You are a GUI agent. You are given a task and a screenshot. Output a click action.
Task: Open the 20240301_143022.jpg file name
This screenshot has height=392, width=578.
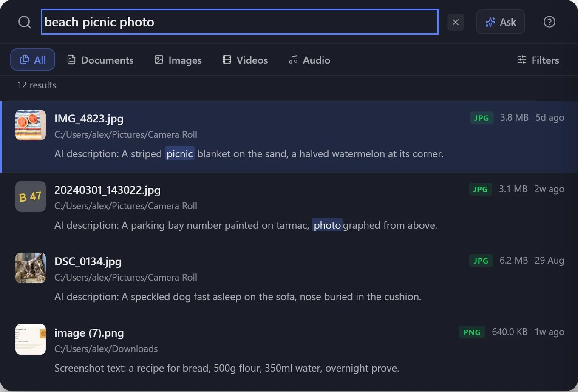(x=108, y=190)
